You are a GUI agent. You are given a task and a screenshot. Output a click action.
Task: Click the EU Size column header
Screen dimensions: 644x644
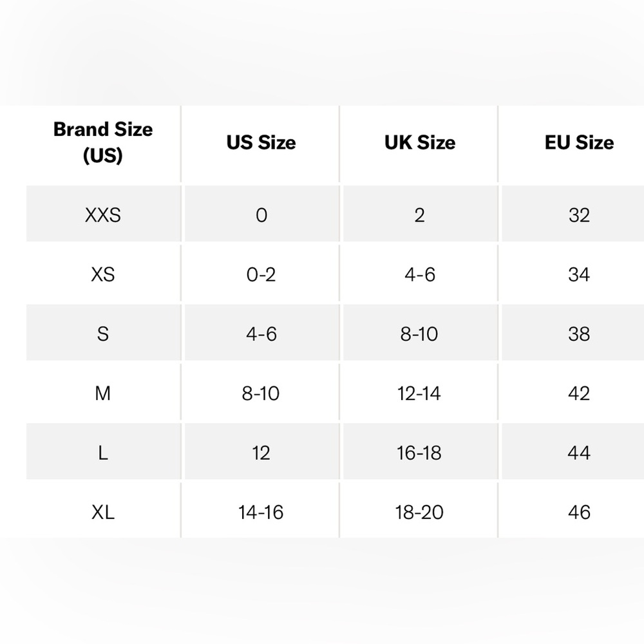[x=579, y=142]
